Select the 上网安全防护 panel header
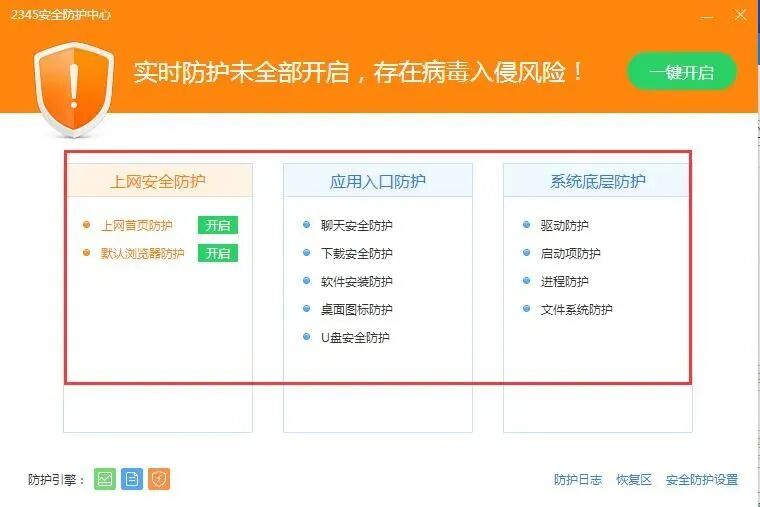This screenshot has width=760, height=507. (x=158, y=181)
